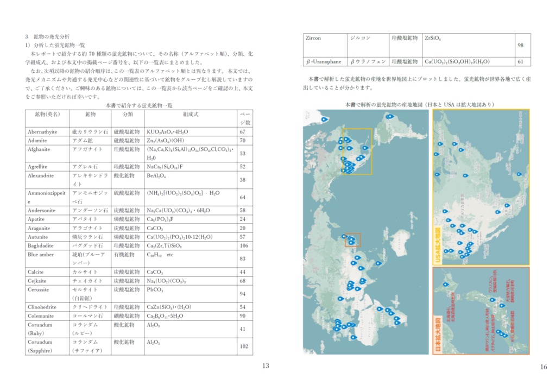Click the yellow USA highlight box on world map
This screenshot has height=392, width=556.
357,151
